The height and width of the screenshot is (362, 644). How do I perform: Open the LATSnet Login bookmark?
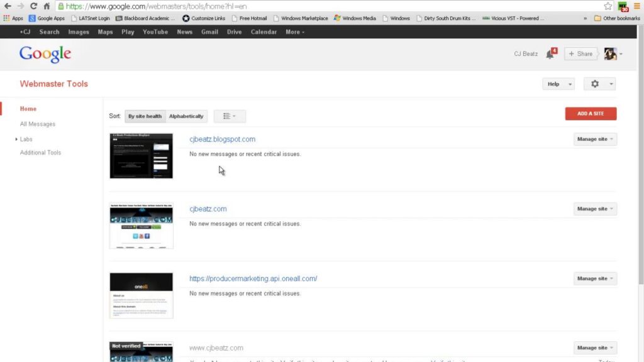(90, 18)
